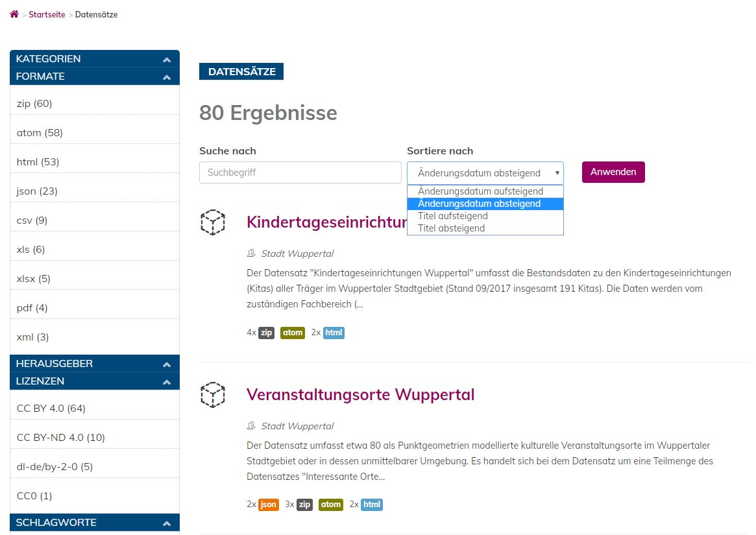The height and width of the screenshot is (535, 756).
Task: Click inside the Suchbegriff search field
Action: pyautogui.click(x=300, y=172)
